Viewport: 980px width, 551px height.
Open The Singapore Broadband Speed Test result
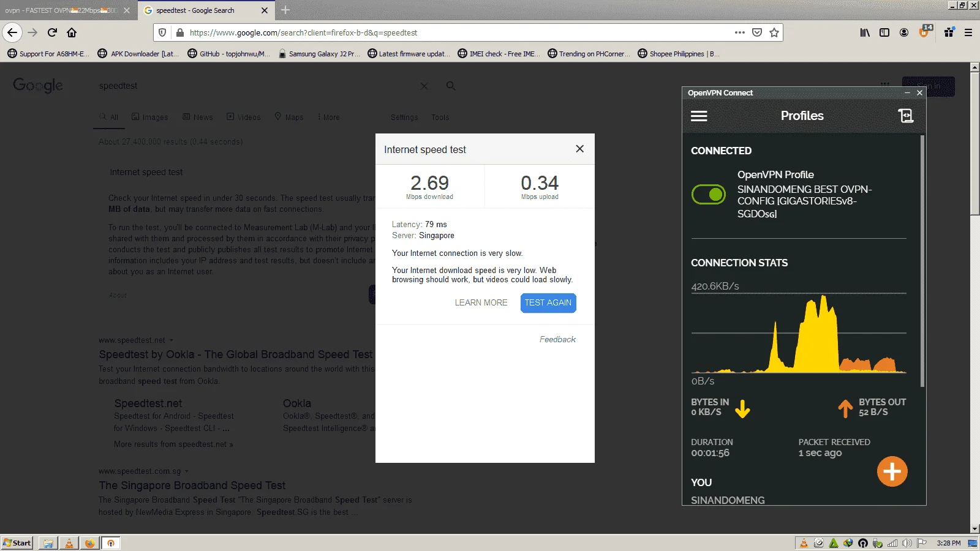pos(192,485)
